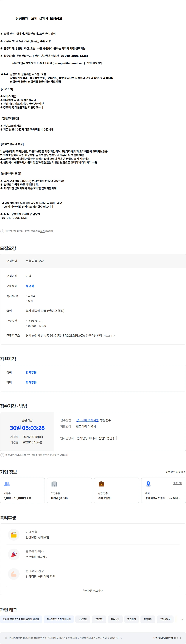Open 지도보기 in the 위치 company card
186x644 pixels.
coord(178,483)
